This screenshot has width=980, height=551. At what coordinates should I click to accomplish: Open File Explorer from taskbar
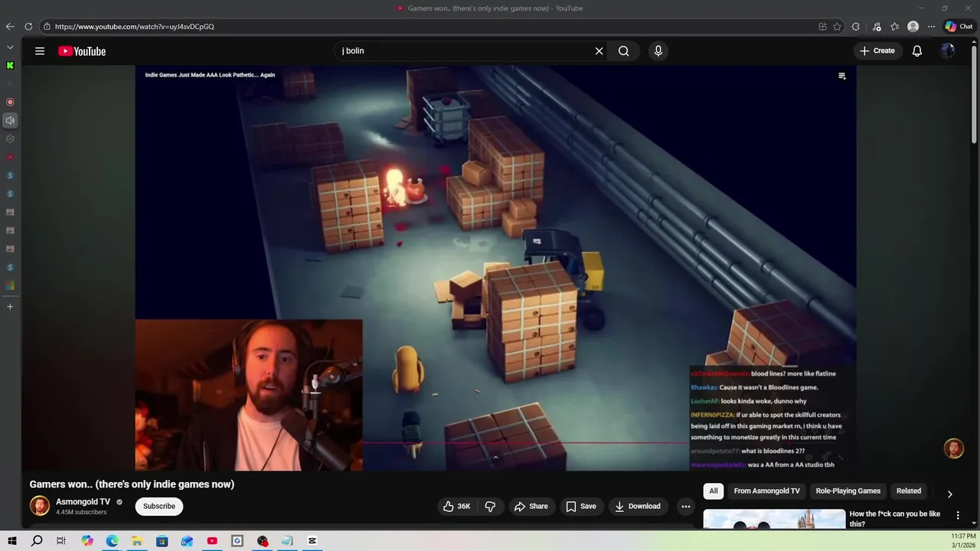tap(137, 541)
